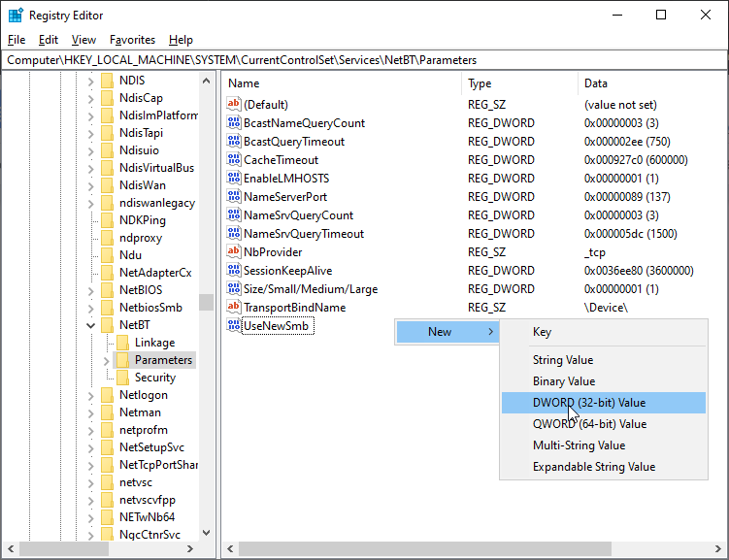The height and width of the screenshot is (560, 729).
Task: Click the NgcCtnrSvc folder icon
Action: click(x=108, y=535)
